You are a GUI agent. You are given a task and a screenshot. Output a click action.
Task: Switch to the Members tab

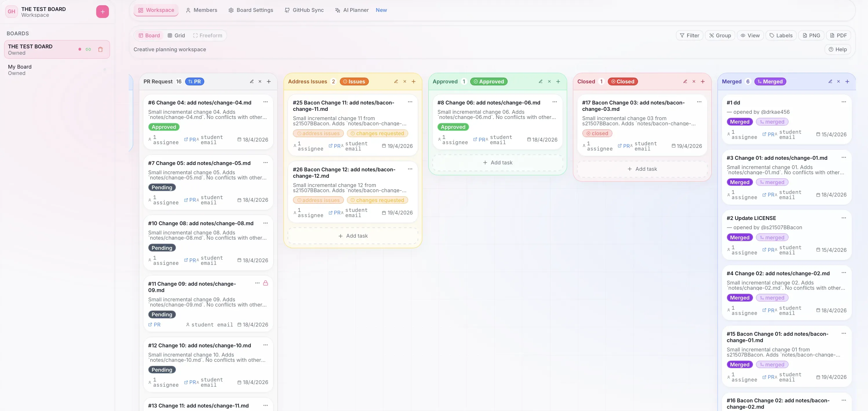coord(202,10)
